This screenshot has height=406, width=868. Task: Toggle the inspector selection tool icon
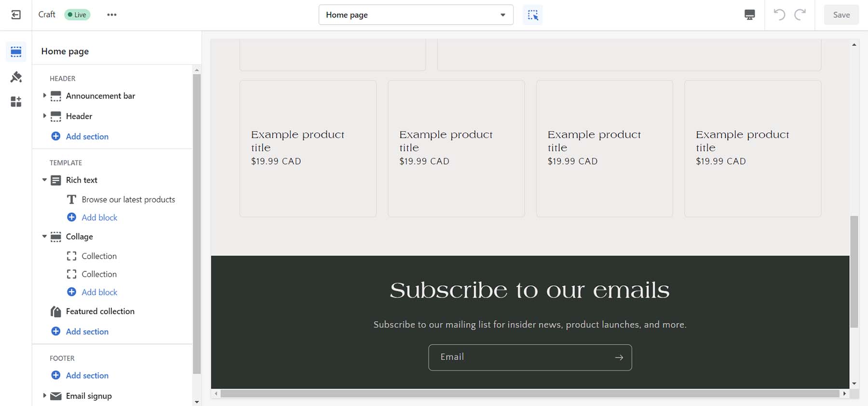point(533,15)
